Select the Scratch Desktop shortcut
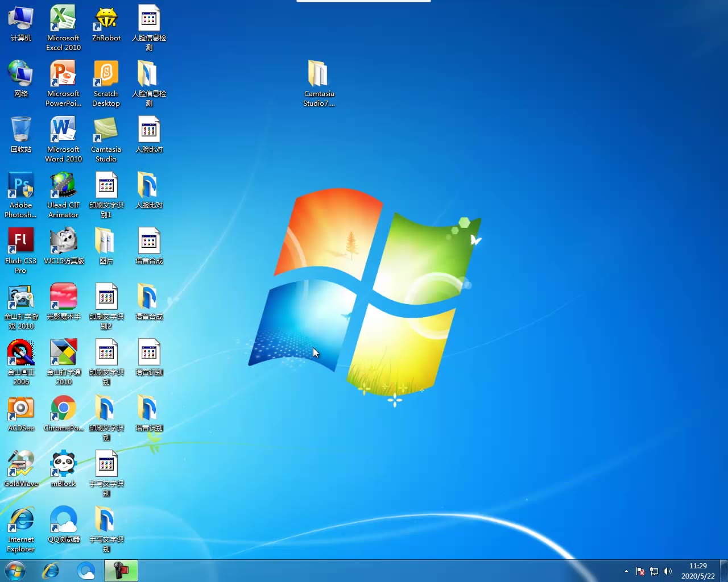 pyautogui.click(x=106, y=84)
